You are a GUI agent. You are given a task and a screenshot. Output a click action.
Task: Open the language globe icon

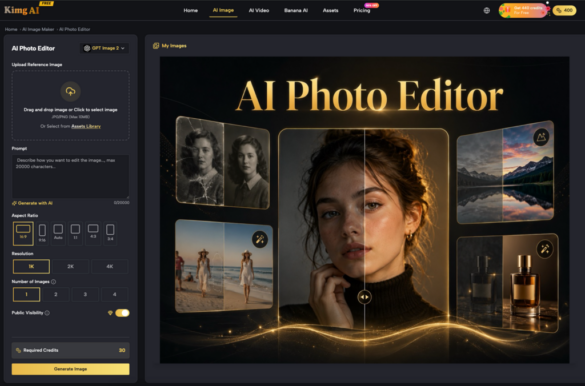click(x=487, y=10)
